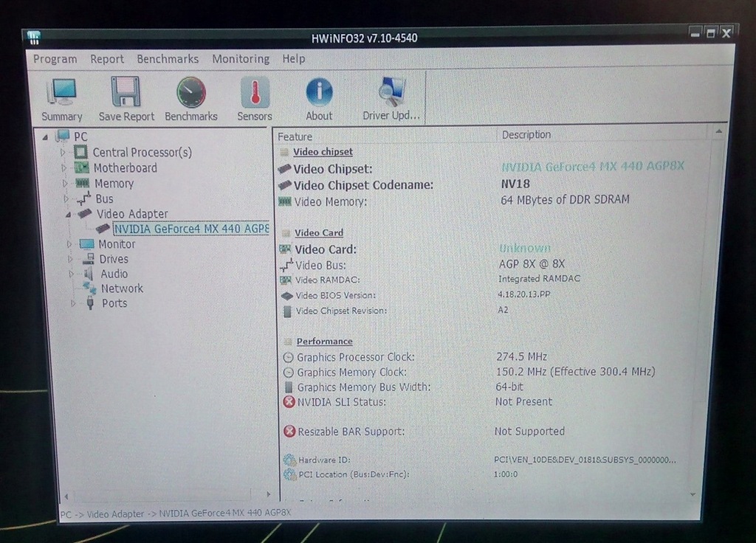This screenshot has width=756, height=543.
Task: Click the status bar path text
Action: tap(176, 513)
